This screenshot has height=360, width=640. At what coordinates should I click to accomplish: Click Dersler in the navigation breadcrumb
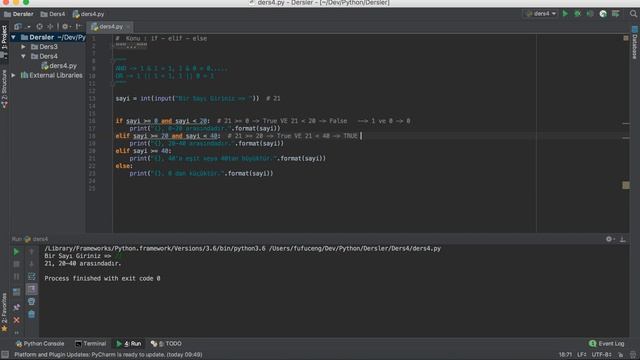click(x=19, y=14)
